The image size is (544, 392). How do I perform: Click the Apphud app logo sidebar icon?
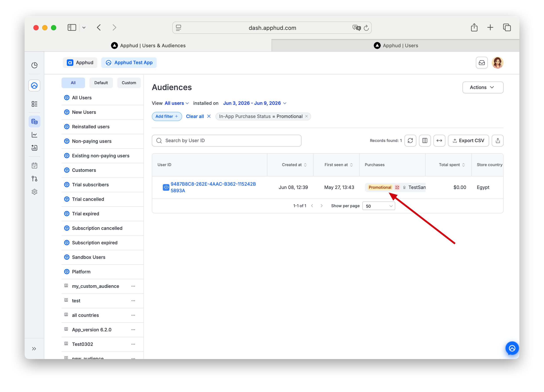point(34,86)
